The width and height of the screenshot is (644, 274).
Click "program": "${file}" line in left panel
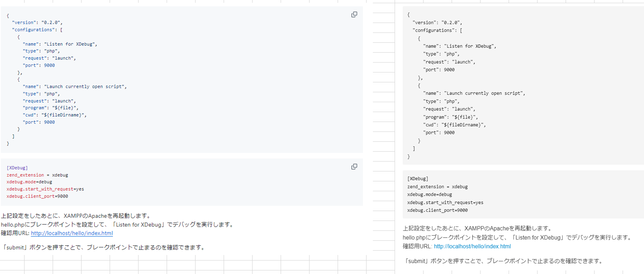[51, 108]
